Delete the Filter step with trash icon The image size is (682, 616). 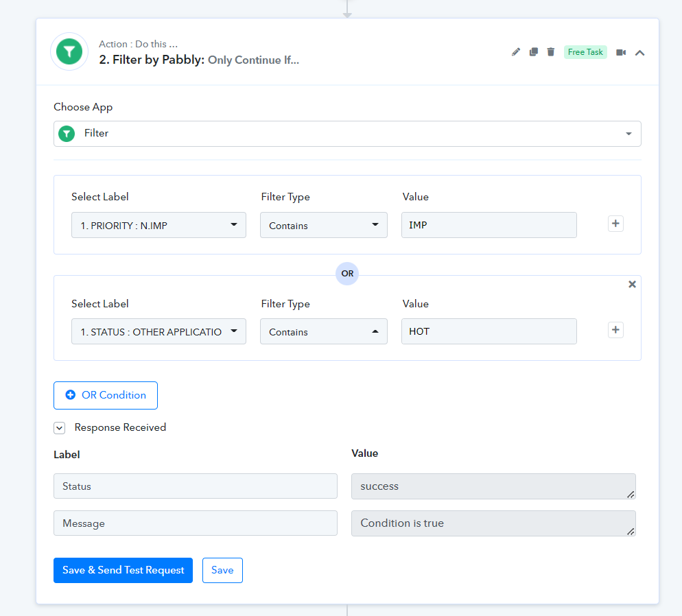pyautogui.click(x=551, y=52)
